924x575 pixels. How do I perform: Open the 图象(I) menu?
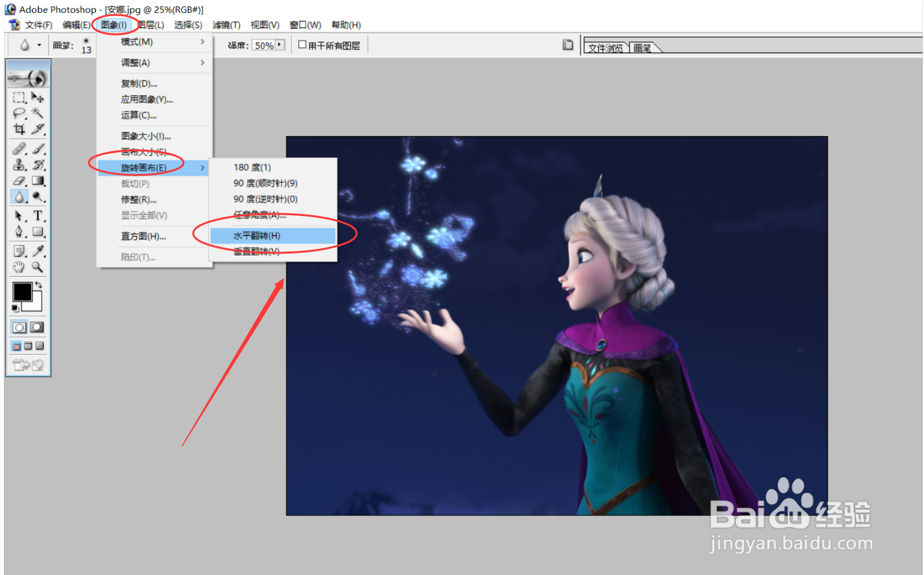[x=113, y=25]
